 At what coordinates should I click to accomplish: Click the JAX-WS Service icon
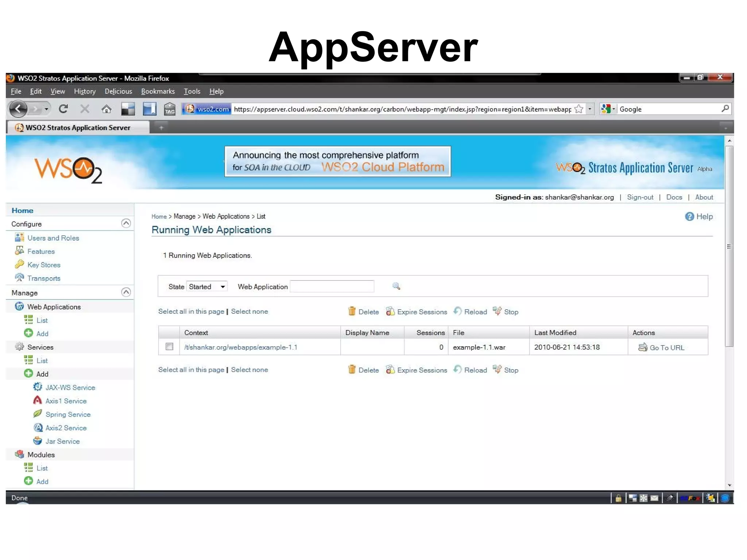[38, 387]
